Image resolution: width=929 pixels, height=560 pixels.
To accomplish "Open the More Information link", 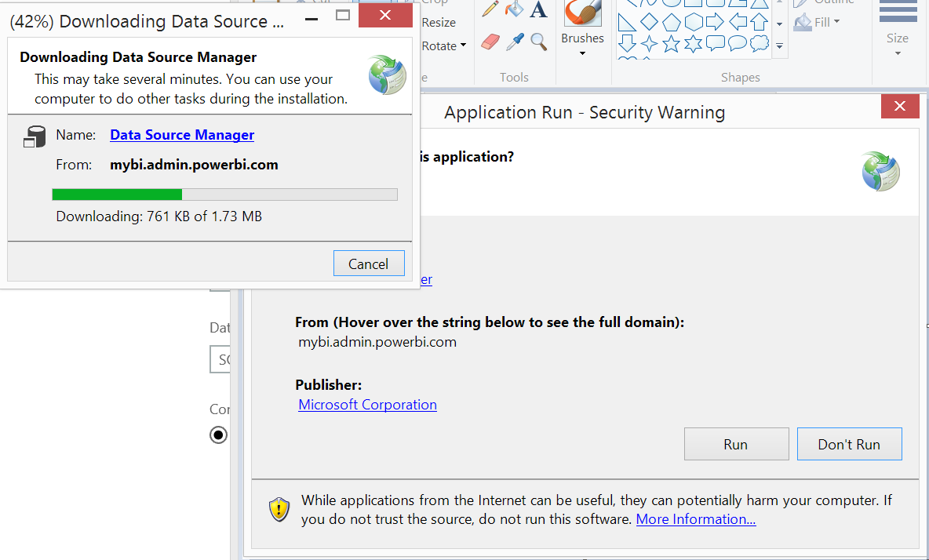I will coord(695,519).
